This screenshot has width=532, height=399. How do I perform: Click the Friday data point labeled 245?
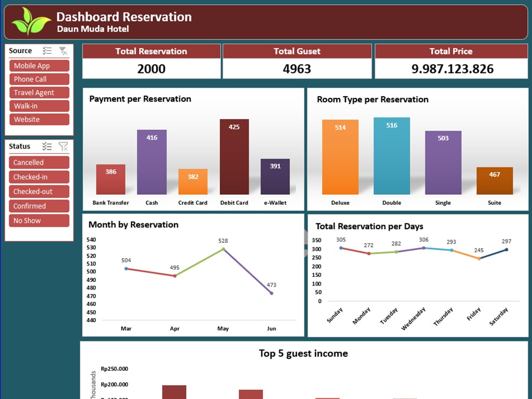[x=479, y=259]
